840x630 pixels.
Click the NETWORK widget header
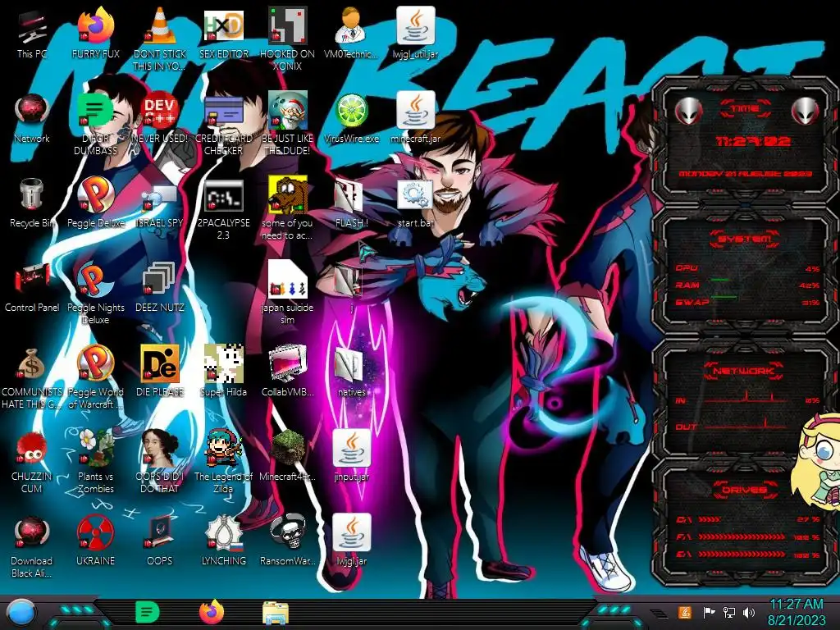point(745,371)
